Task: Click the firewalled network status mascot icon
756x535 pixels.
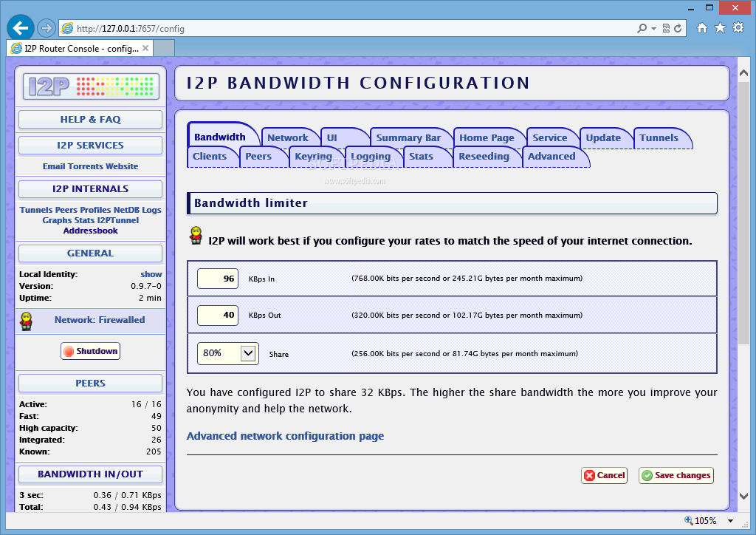Action: [x=26, y=321]
